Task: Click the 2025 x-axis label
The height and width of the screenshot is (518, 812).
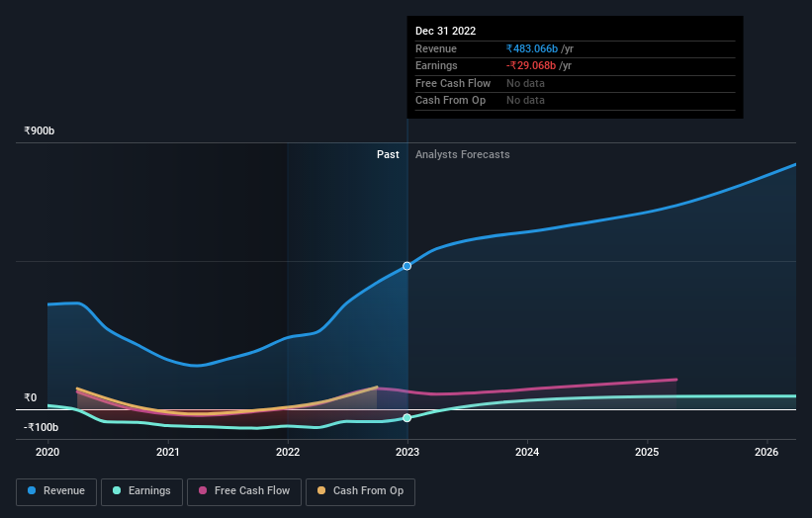Action: point(647,452)
